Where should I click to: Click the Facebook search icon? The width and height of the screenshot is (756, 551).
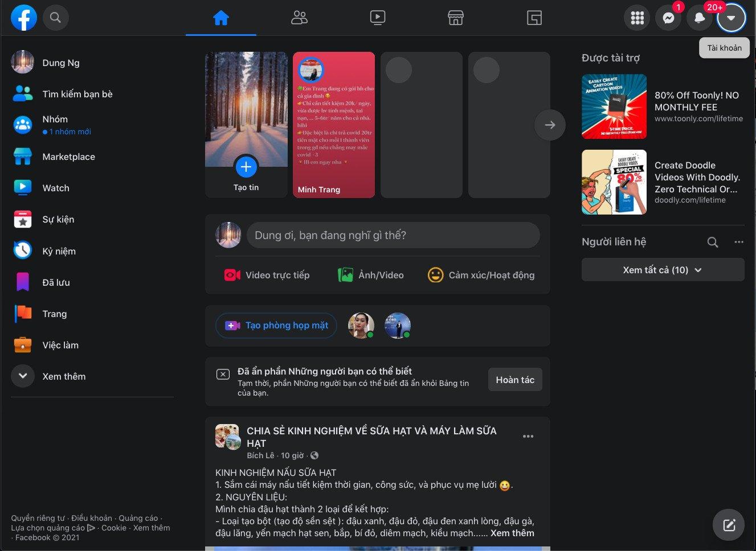(55, 18)
